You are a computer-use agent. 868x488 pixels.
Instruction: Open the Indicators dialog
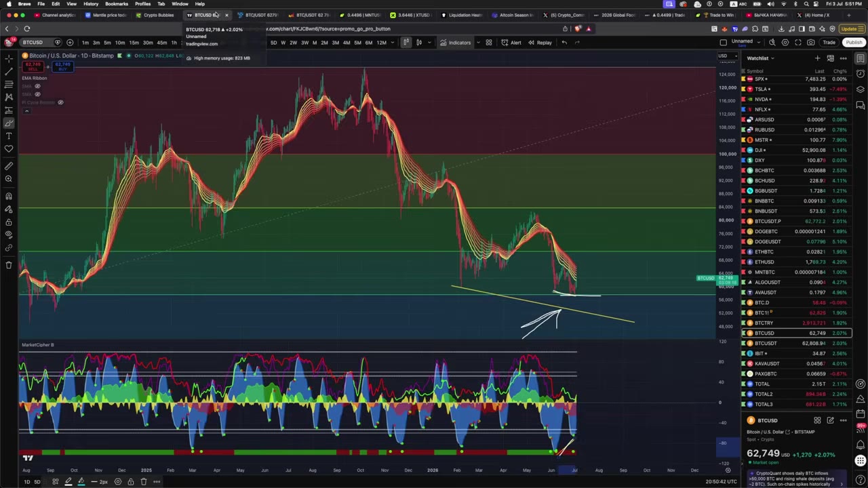click(455, 43)
